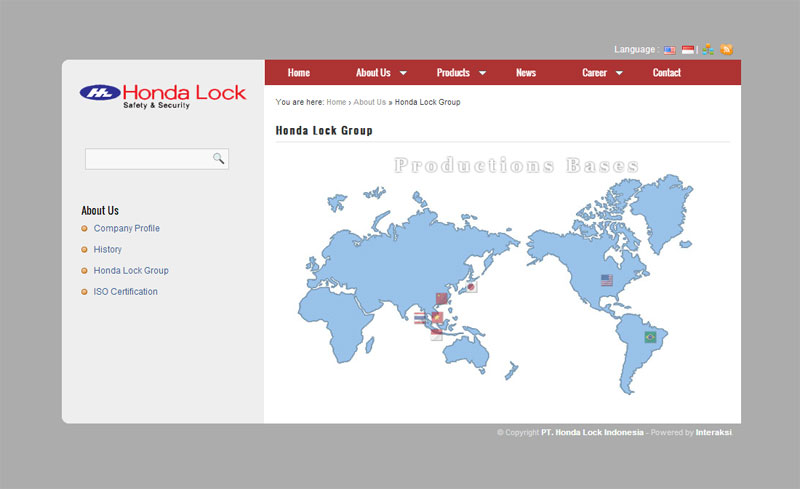Follow the Interaksi footer link

[x=713, y=432]
